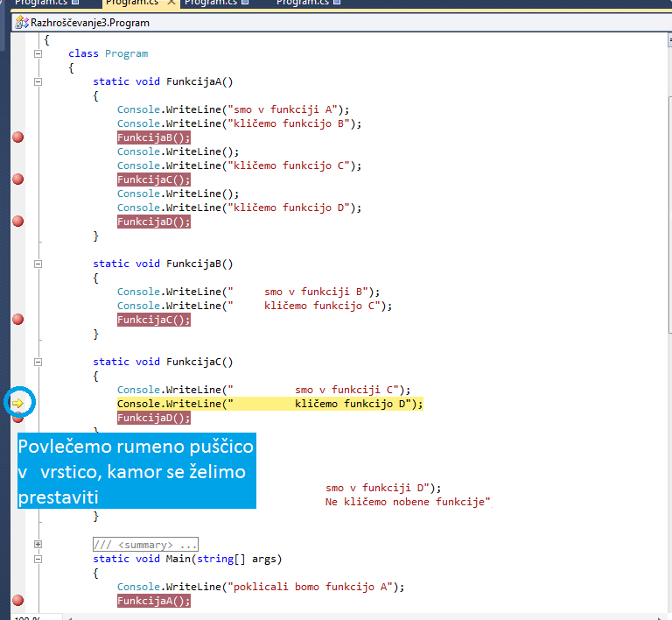
Task: Switch to the active highlighted Program.cs tab
Action: pos(131,4)
